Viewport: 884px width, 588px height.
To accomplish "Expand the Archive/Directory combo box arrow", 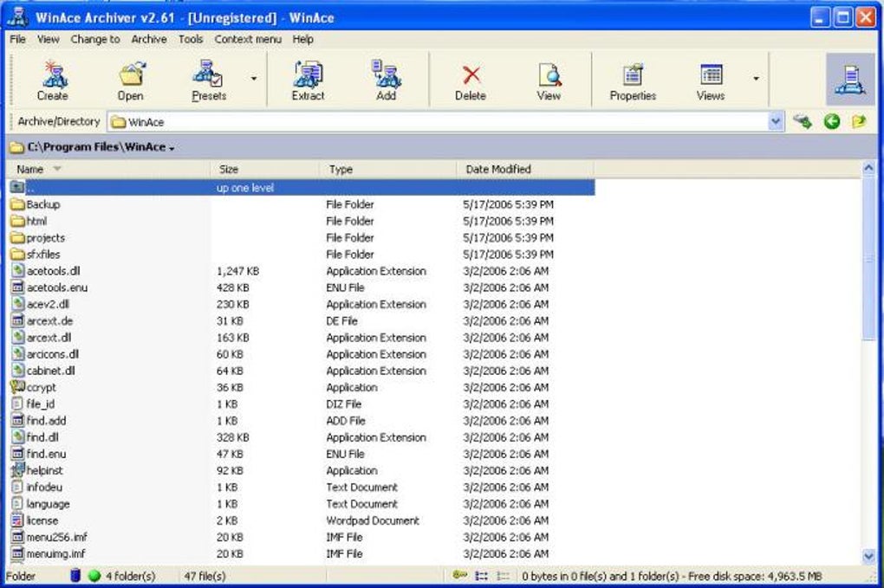I will coord(776,121).
